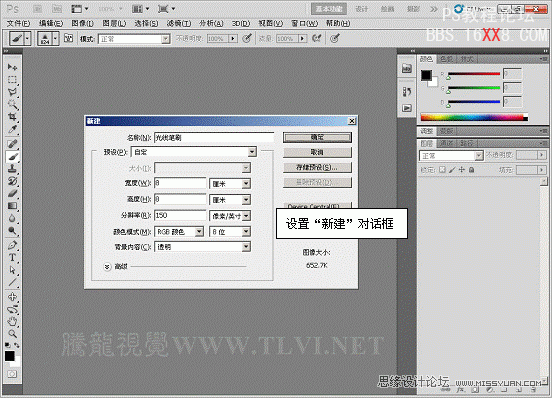Expand the Advanced section
This screenshot has height=398, width=552.
coord(107,267)
